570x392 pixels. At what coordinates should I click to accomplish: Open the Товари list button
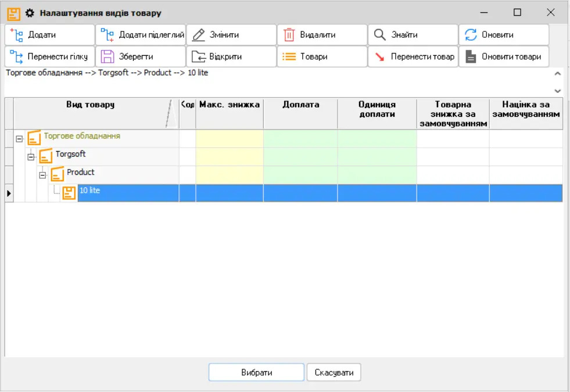tap(322, 57)
